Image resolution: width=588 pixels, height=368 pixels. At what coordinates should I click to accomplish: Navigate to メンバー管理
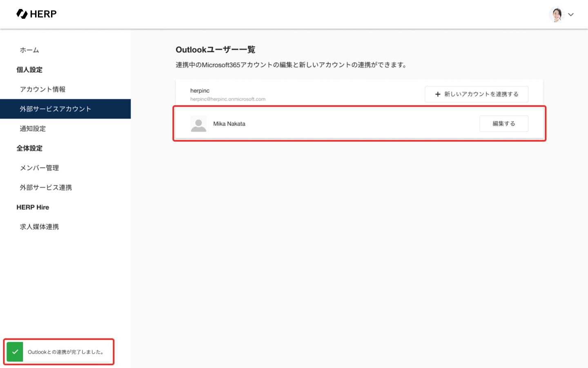39,168
